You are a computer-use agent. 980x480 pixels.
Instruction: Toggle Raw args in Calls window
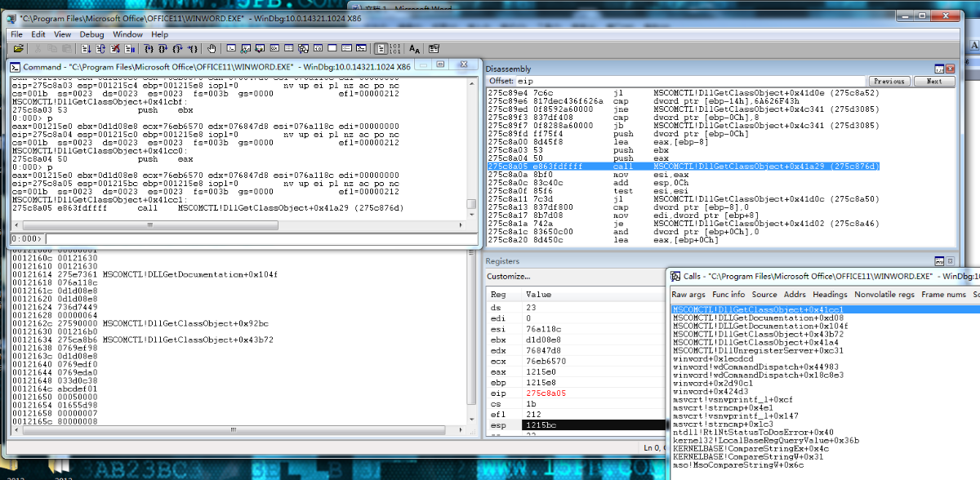pyautogui.click(x=688, y=294)
